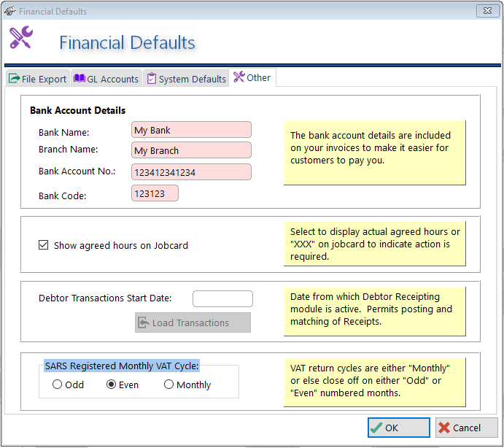Click the File Export tab icon

point(13,79)
